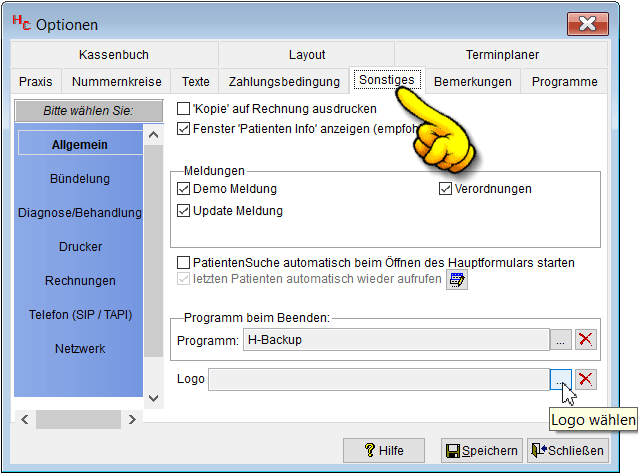The height and width of the screenshot is (473, 638).
Task: Enable 'Kopie' auf Rechnung ausdrucken
Action: point(183,108)
